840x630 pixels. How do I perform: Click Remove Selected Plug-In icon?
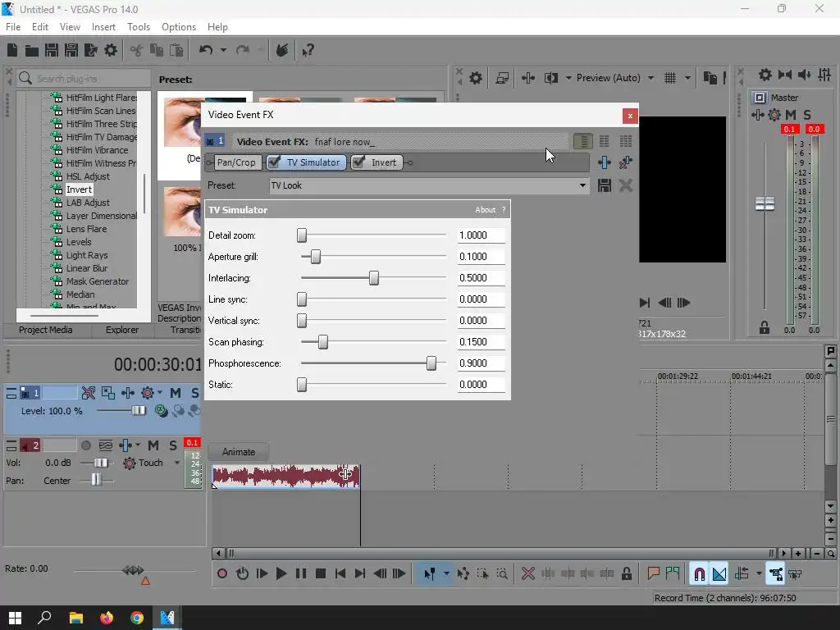click(625, 162)
